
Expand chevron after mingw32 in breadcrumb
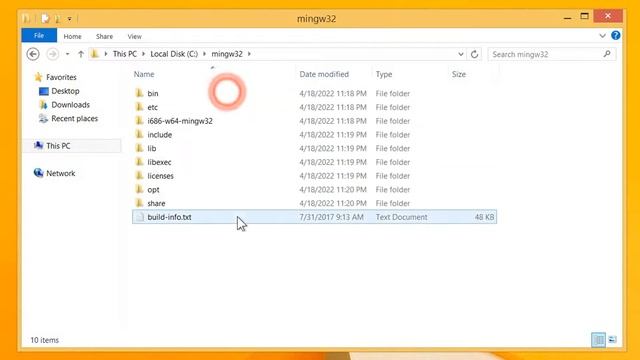(249, 54)
